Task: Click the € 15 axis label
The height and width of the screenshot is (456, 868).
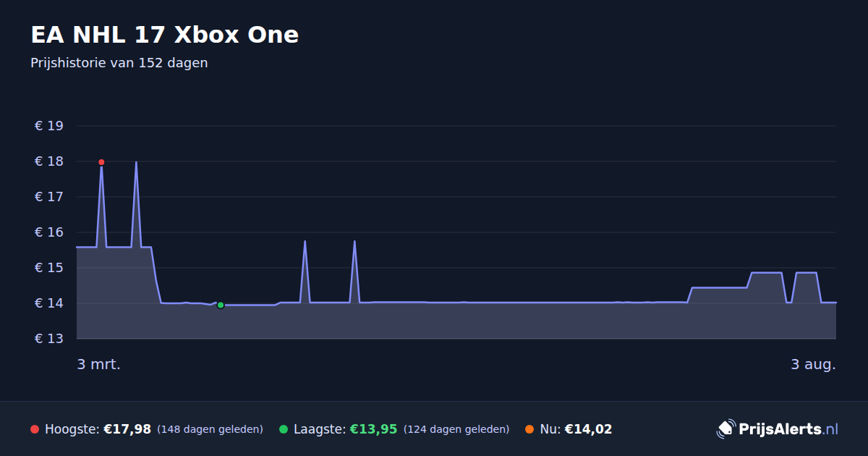Action: click(x=48, y=268)
